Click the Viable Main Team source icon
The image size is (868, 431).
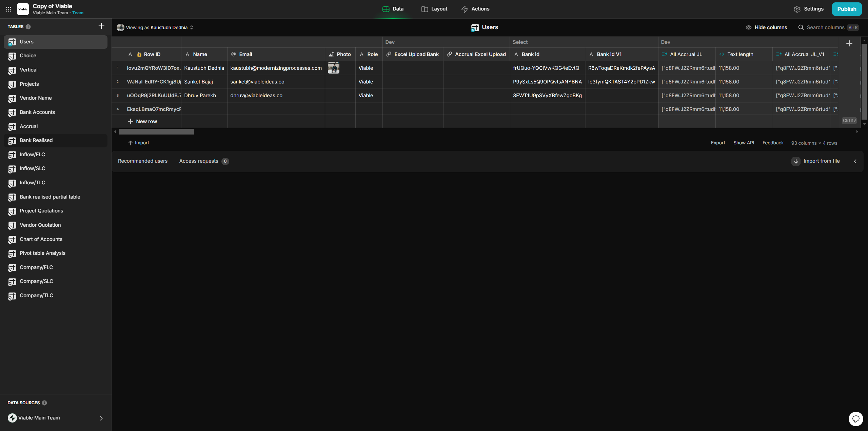click(x=12, y=418)
